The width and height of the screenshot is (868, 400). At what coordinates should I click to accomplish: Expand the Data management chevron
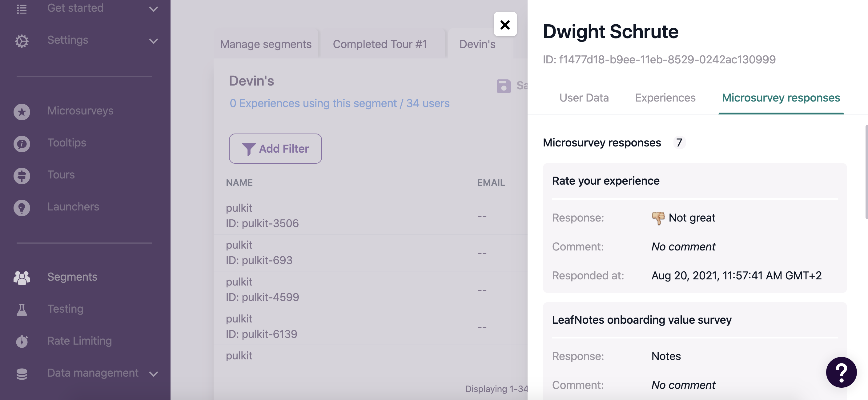[x=153, y=374]
